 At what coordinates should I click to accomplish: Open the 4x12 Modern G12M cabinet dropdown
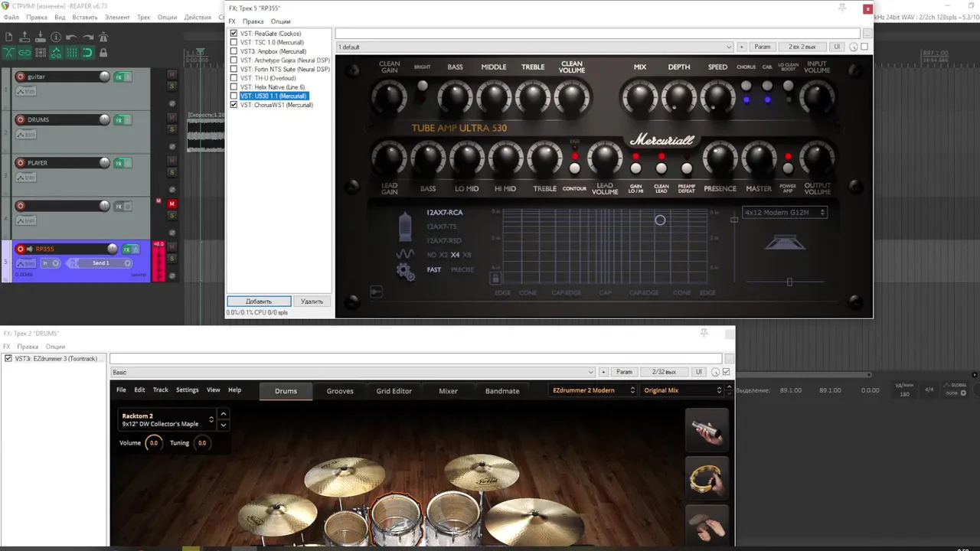point(785,213)
